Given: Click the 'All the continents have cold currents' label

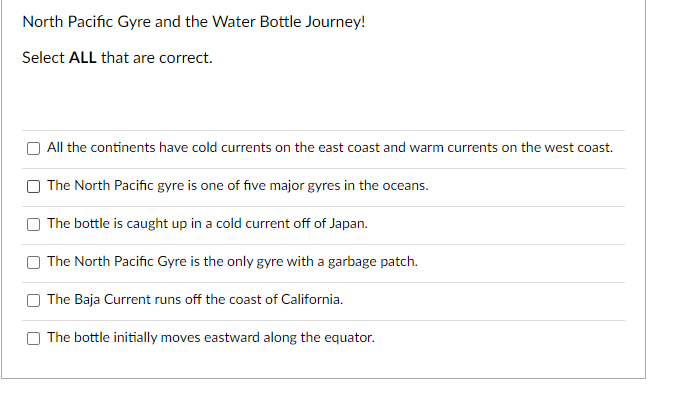Looking at the screenshot, I should pyautogui.click(x=330, y=148).
